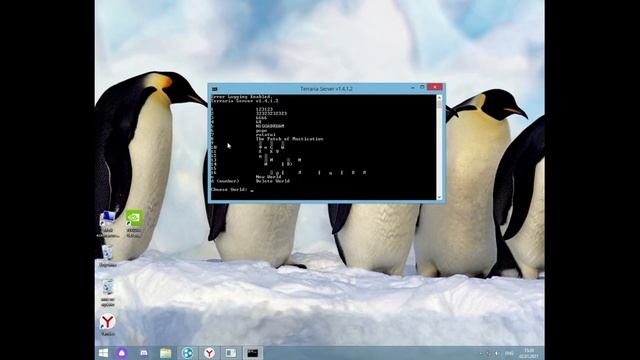Click the blue globe icon in the taskbar

pyautogui.click(x=187, y=353)
